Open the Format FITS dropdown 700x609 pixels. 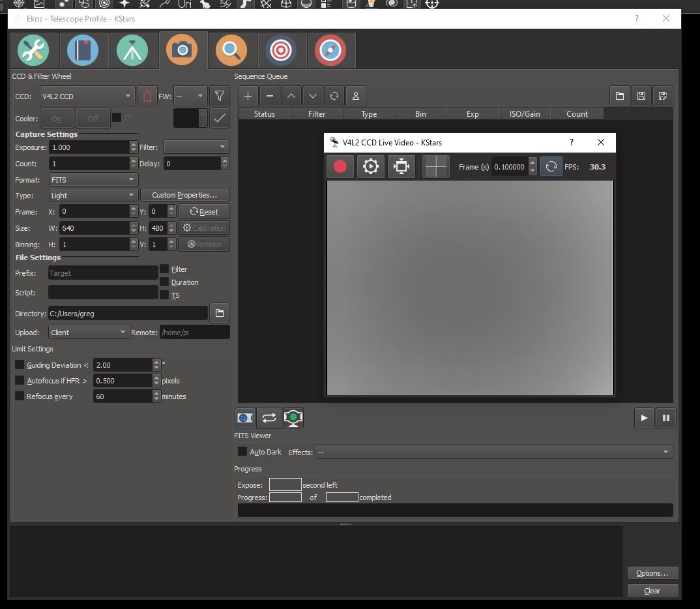pyautogui.click(x=93, y=179)
